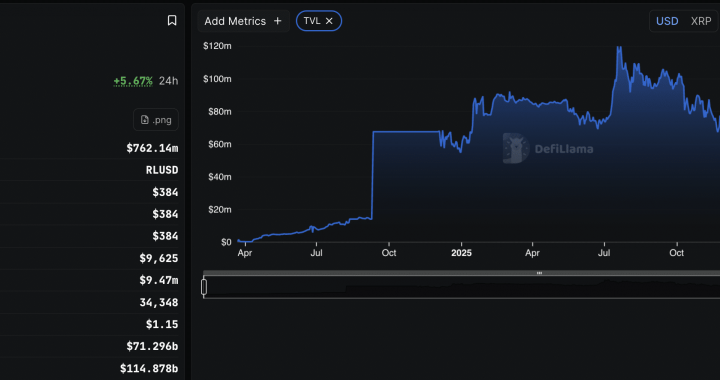Click the $71.296b value

(152, 346)
